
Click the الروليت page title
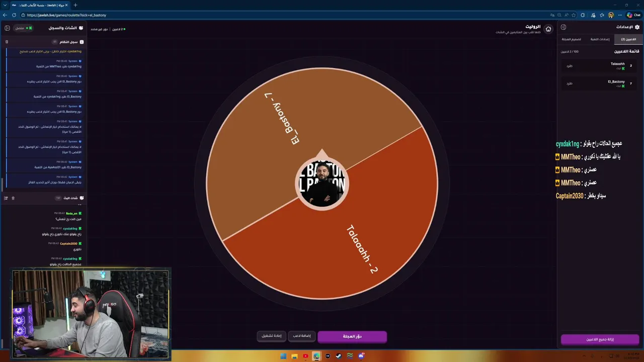(x=533, y=26)
